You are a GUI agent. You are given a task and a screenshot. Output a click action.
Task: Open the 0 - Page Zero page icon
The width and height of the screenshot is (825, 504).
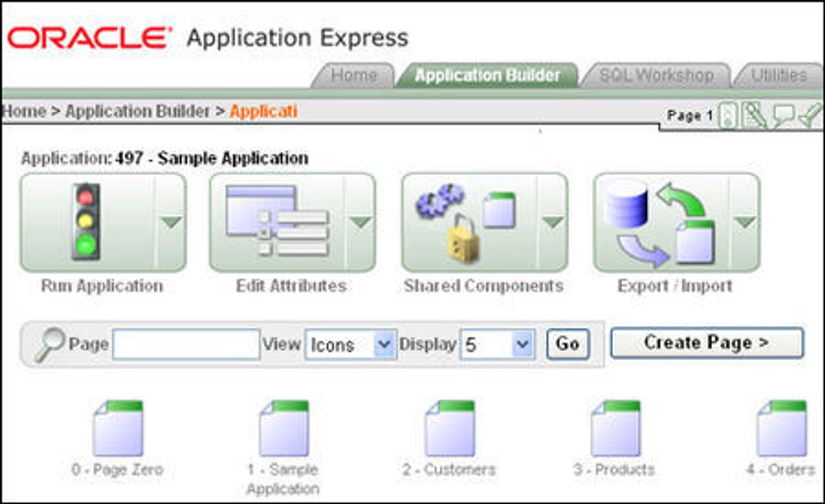118,428
